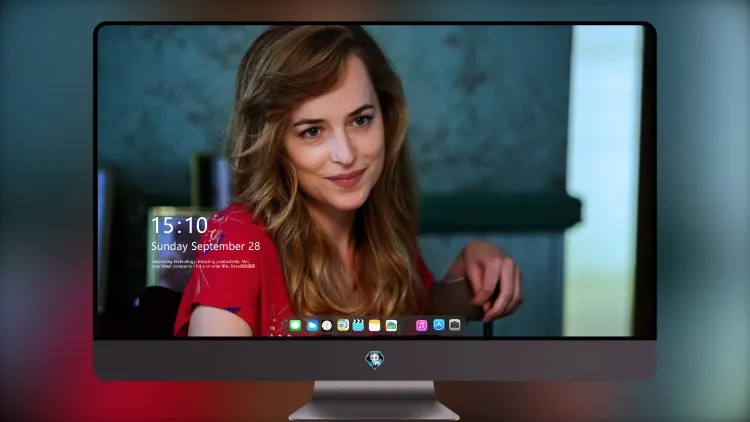The width and height of the screenshot is (750, 422).
Task: Click the logo badge on the monitor chin
Action: pyautogui.click(x=375, y=359)
